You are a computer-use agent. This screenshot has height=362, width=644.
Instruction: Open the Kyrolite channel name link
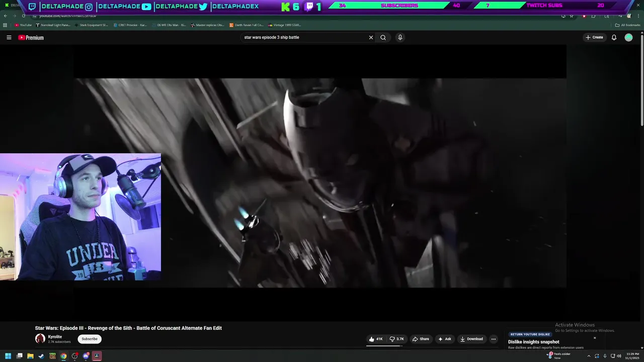coord(55,337)
